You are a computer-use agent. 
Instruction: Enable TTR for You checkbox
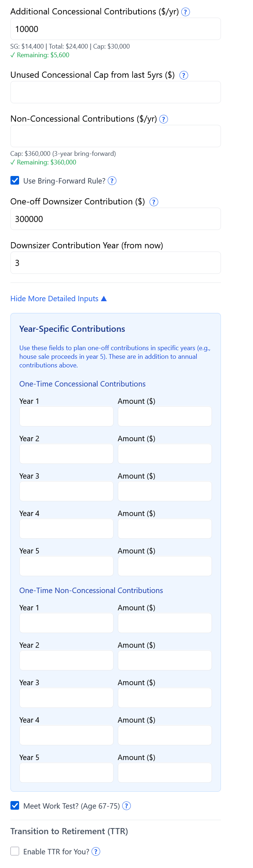coord(14,851)
